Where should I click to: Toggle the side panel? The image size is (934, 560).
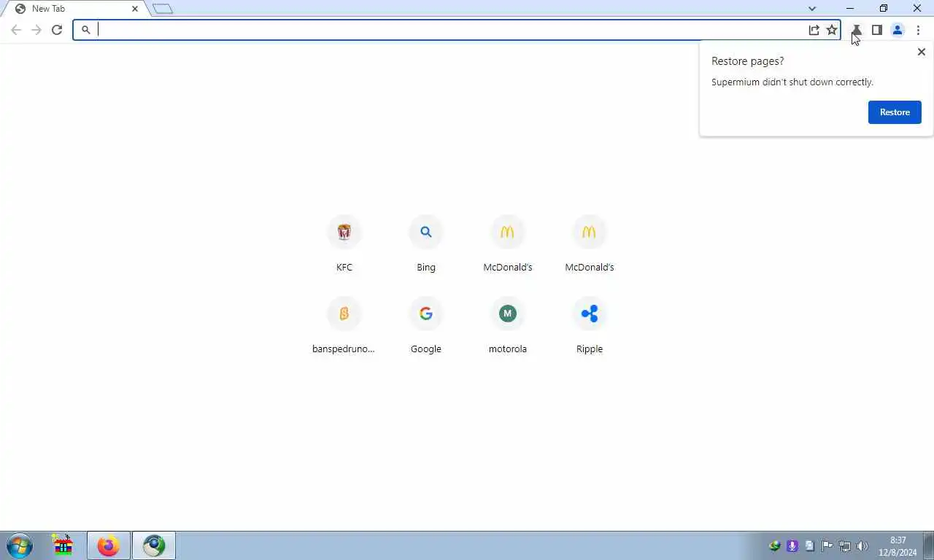pos(877,30)
